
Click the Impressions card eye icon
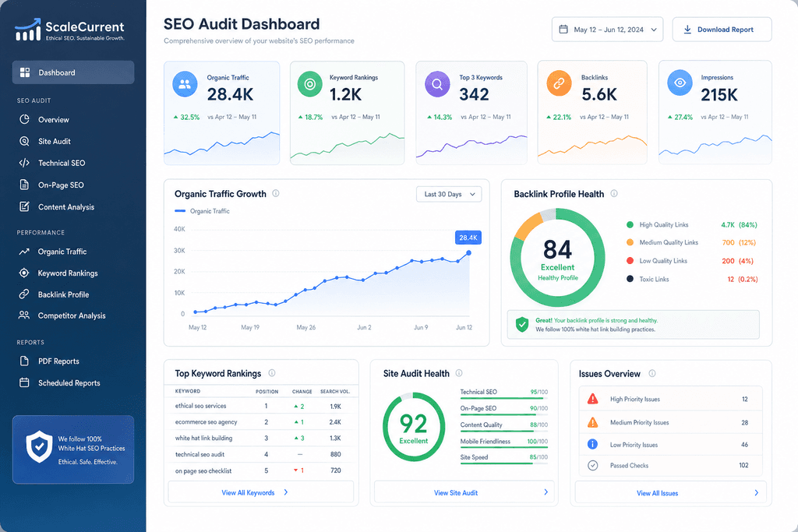[x=680, y=83]
